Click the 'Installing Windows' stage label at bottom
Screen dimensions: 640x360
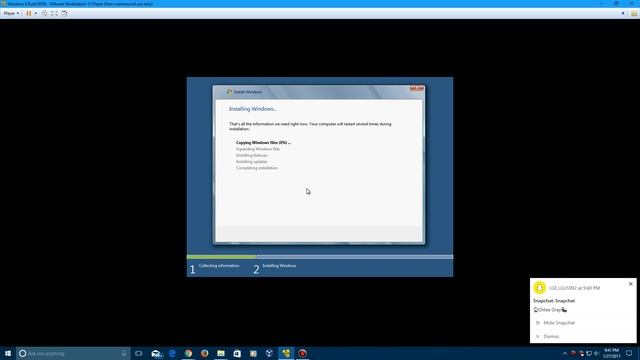point(279,266)
